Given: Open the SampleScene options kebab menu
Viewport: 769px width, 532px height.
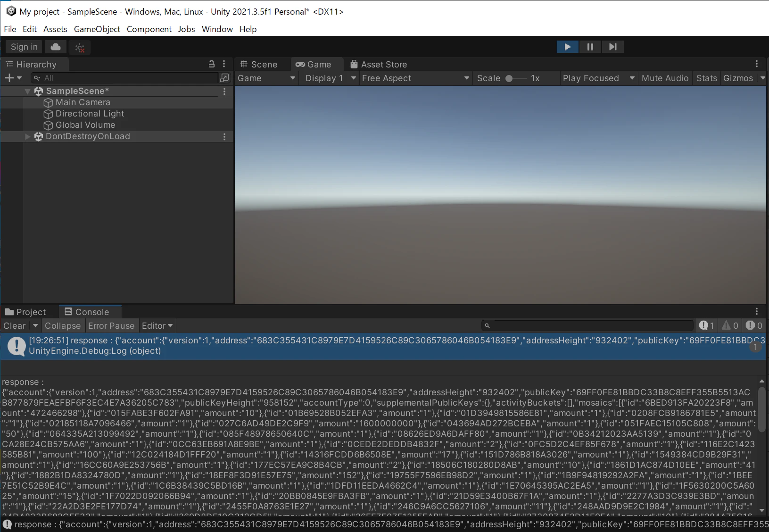Looking at the screenshot, I should point(224,91).
